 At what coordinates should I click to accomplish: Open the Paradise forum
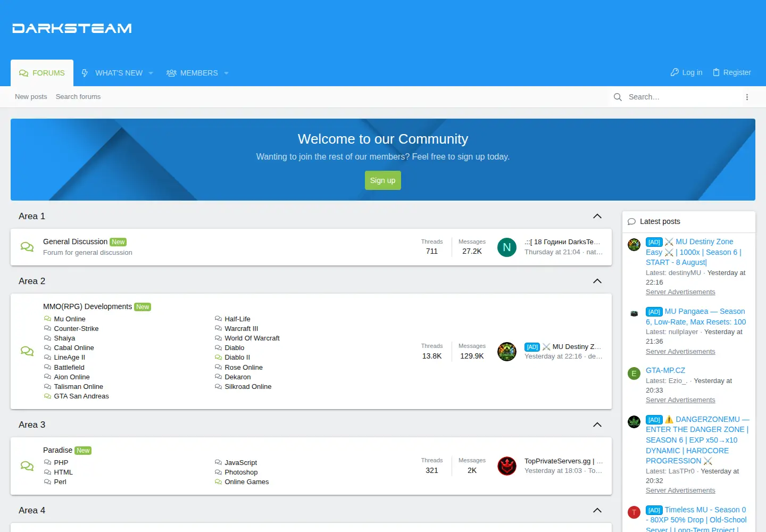pos(57,450)
